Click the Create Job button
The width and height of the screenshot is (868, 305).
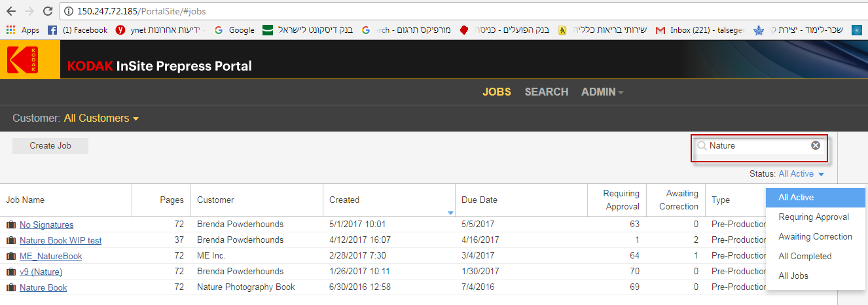coord(50,146)
